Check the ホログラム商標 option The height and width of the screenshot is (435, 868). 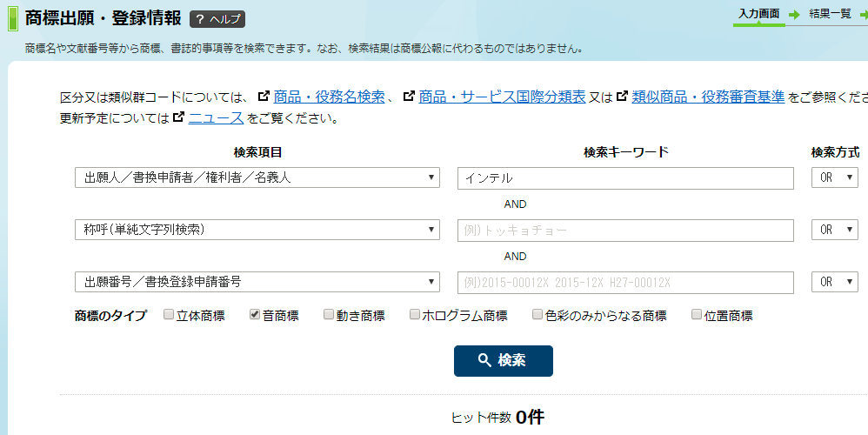coord(415,314)
